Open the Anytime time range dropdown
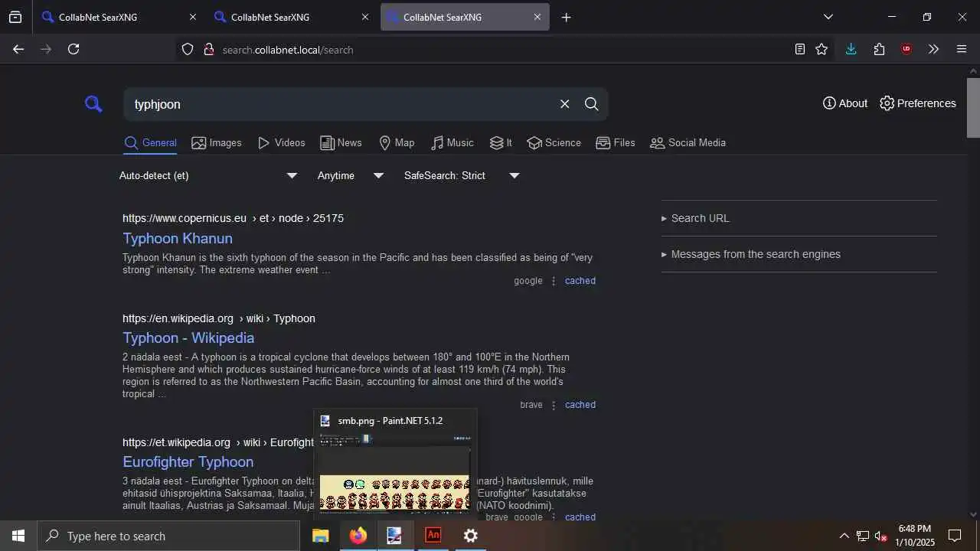 (351, 175)
